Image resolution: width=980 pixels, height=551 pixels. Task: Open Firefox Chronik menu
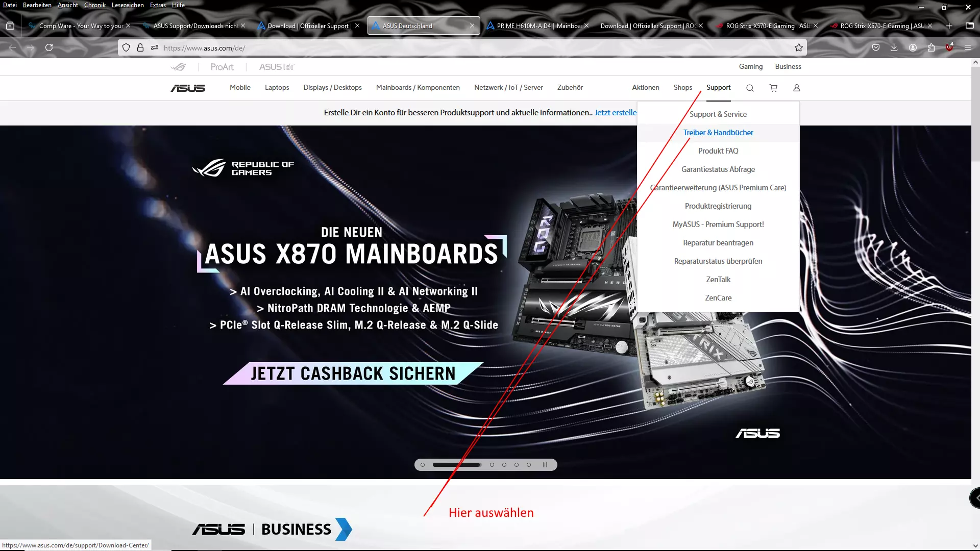(95, 5)
